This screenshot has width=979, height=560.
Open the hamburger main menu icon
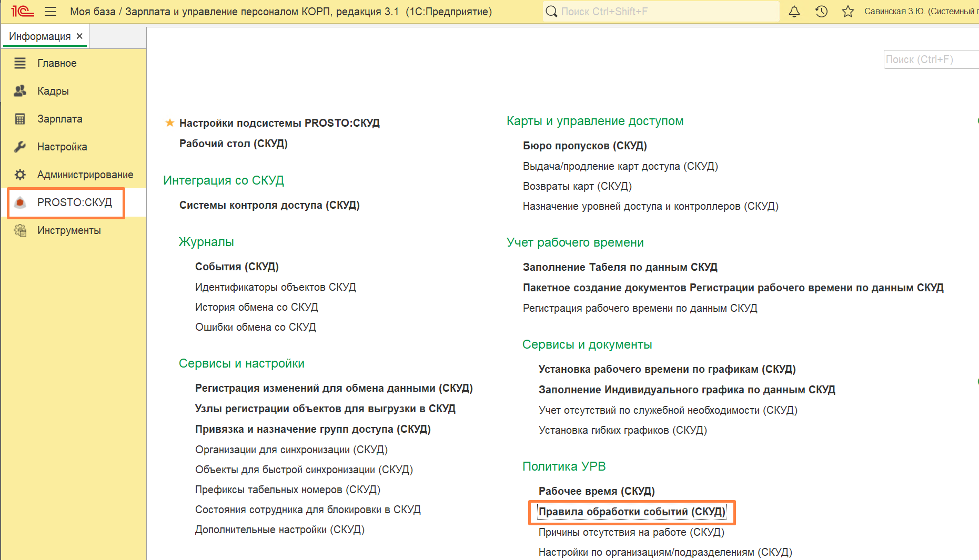point(51,11)
